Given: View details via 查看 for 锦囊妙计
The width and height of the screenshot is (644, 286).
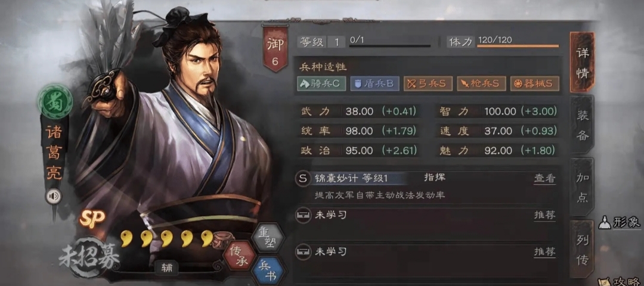Looking at the screenshot, I should click(545, 179).
